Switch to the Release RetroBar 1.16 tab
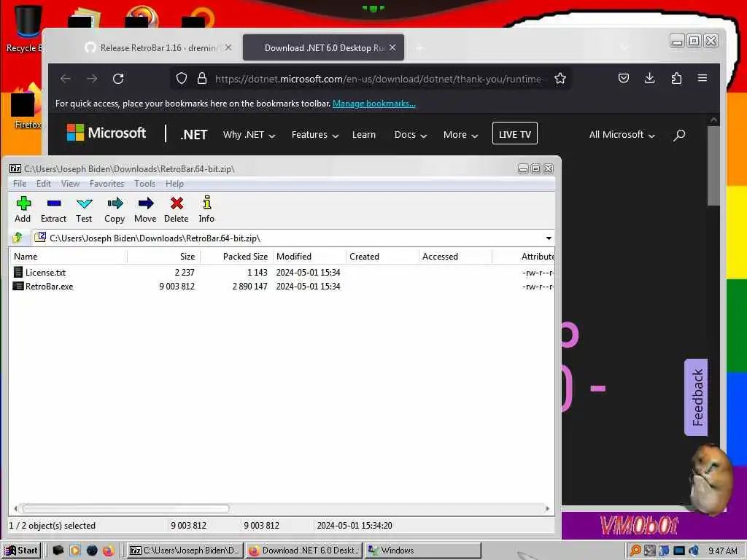The image size is (747, 560). pyautogui.click(x=158, y=47)
